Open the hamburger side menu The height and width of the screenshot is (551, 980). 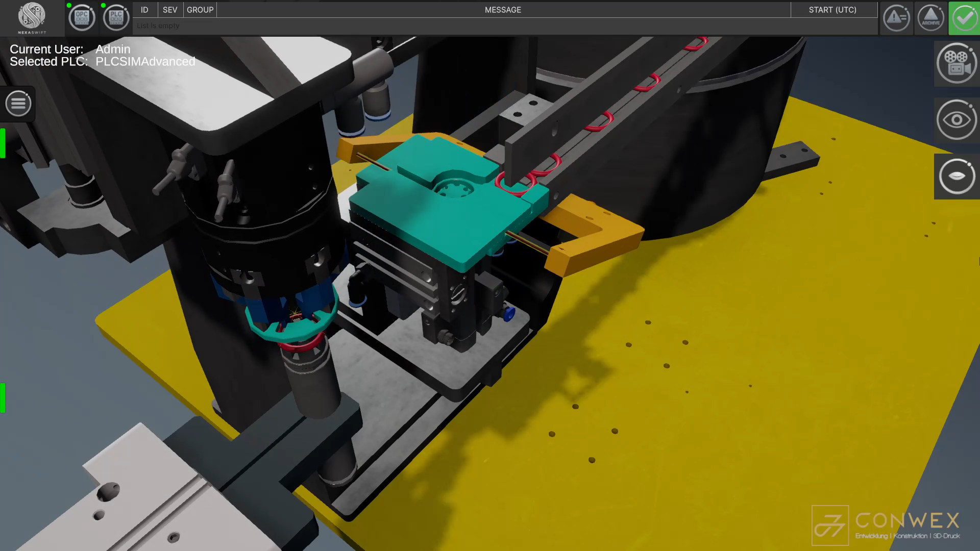tap(18, 104)
